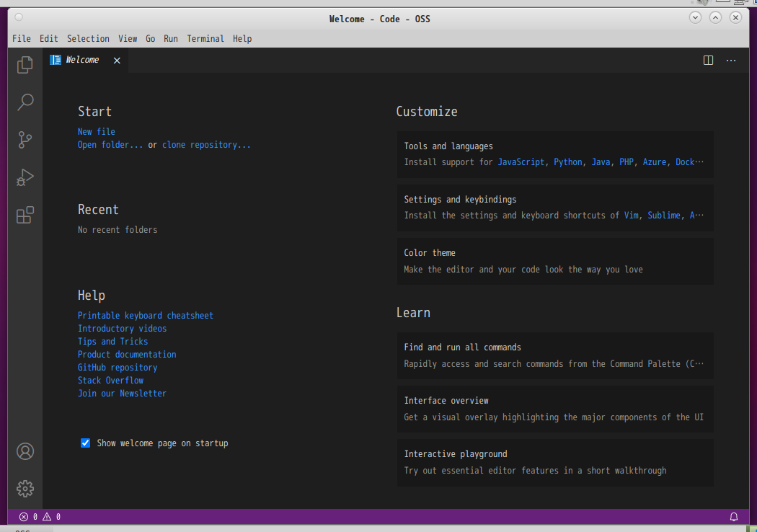This screenshot has width=757, height=532.
Task: Open the Tools and languages card
Action: coord(555,154)
